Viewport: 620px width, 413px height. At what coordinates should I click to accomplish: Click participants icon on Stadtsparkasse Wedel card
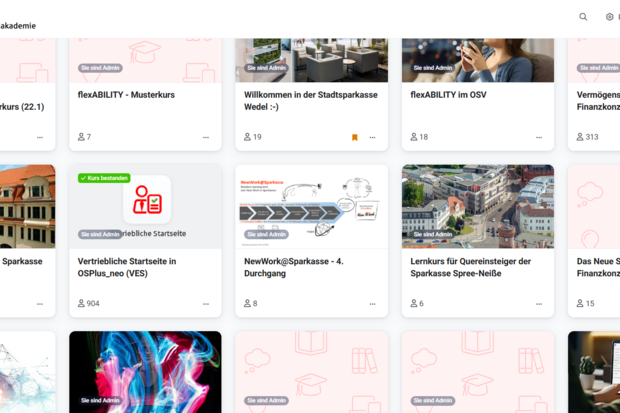(248, 137)
